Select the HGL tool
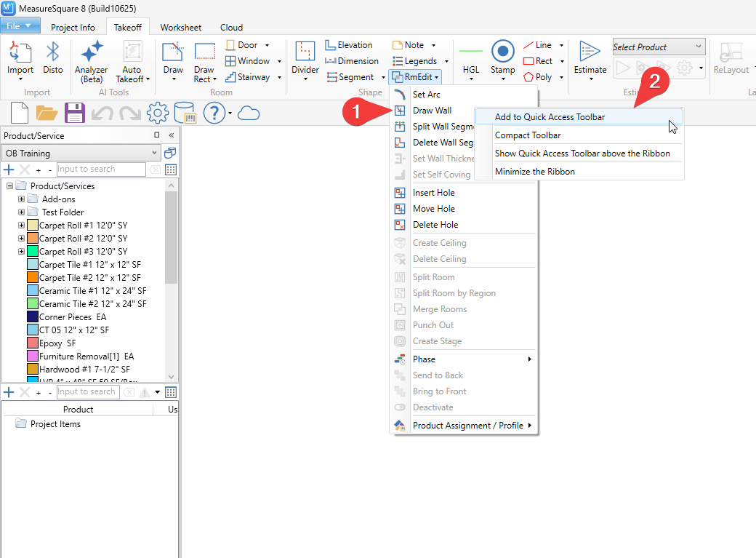Image resolution: width=756 pixels, height=558 pixels. 471,60
